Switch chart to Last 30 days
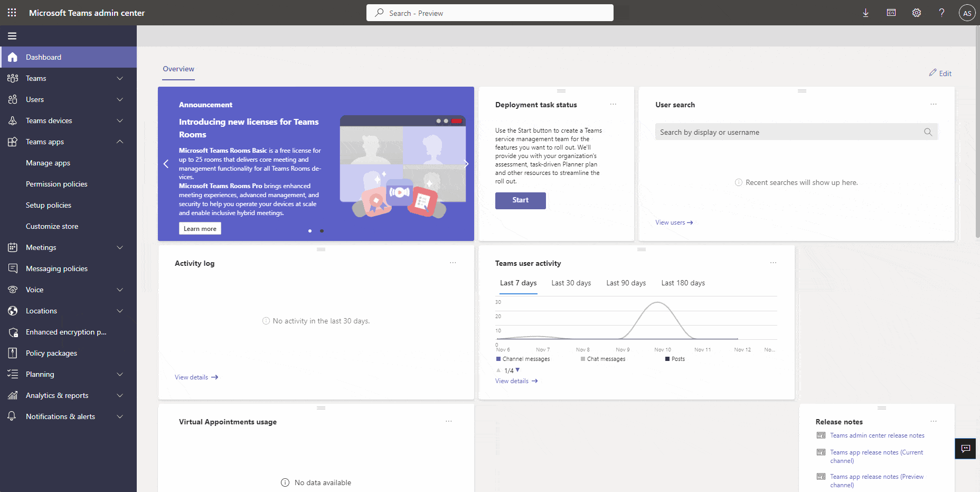Image resolution: width=980 pixels, height=492 pixels. point(571,283)
